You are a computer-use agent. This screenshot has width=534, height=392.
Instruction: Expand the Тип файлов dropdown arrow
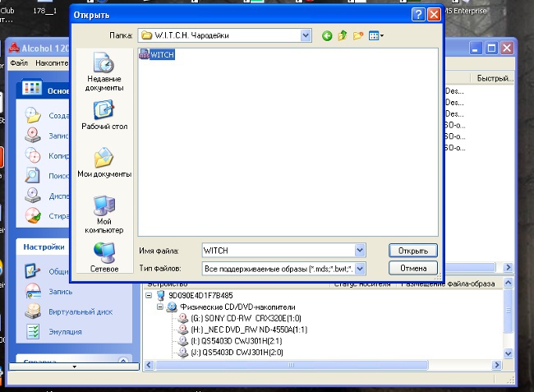pos(360,269)
